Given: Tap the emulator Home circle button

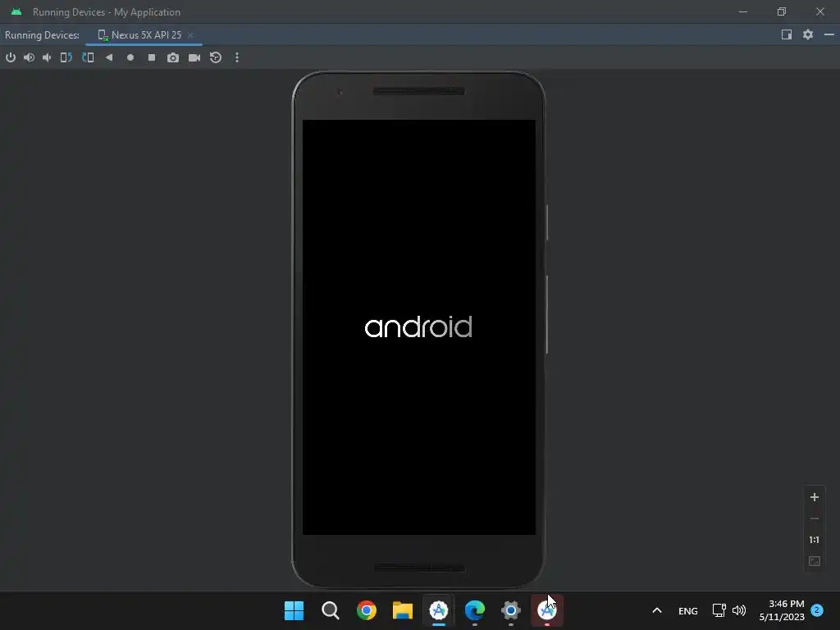Looking at the screenshot, I should click(x=130, y=57).
